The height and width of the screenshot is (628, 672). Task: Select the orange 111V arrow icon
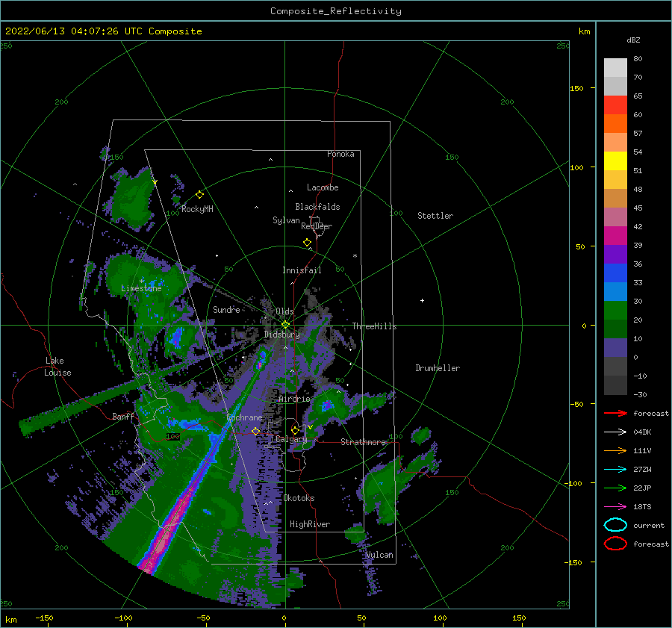[x=615, y=450]
